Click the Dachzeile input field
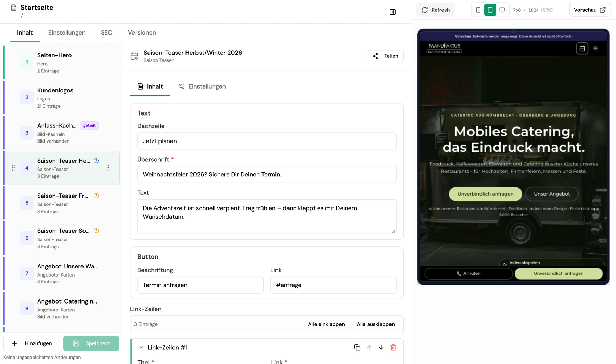This screenshot has height=364, width=616. (x=267, y=141)
